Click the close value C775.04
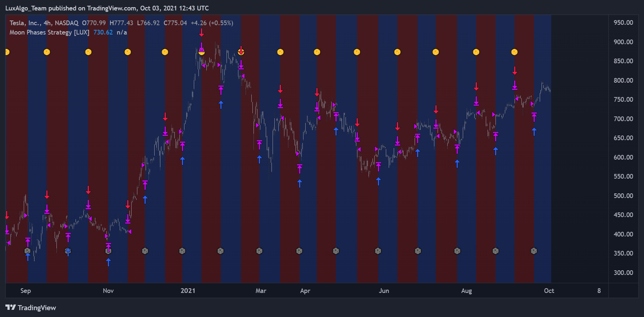The width and height of the screenshot is (644, 317). [x=175, y=23]
